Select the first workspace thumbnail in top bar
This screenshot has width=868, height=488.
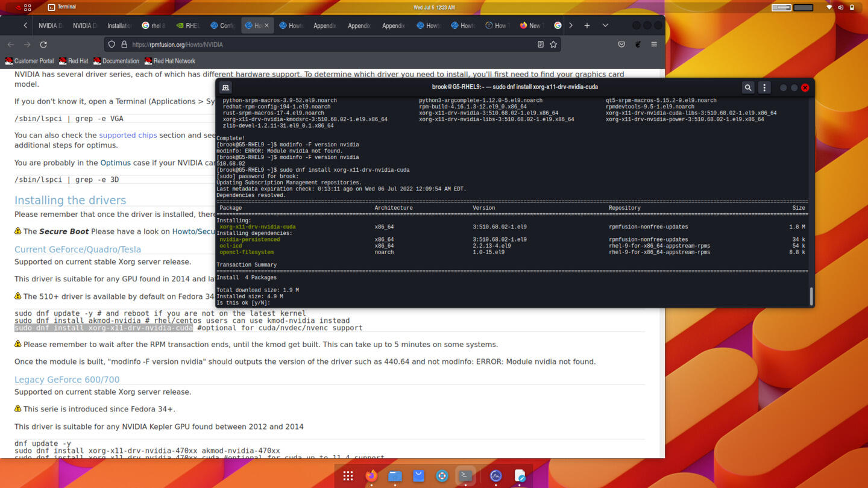point(781,7)
